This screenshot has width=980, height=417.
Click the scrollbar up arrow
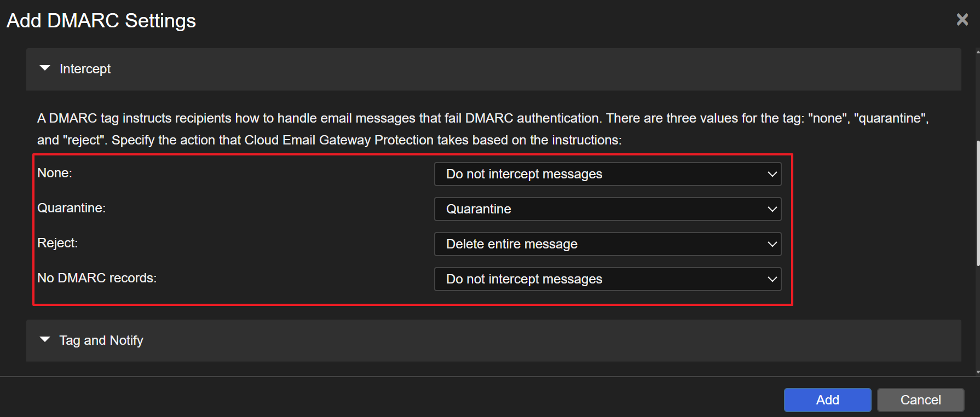pos(977,53)
